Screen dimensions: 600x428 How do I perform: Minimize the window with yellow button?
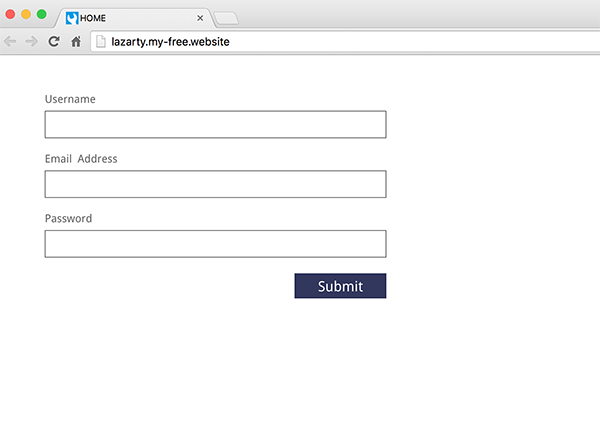pos(26,15)
